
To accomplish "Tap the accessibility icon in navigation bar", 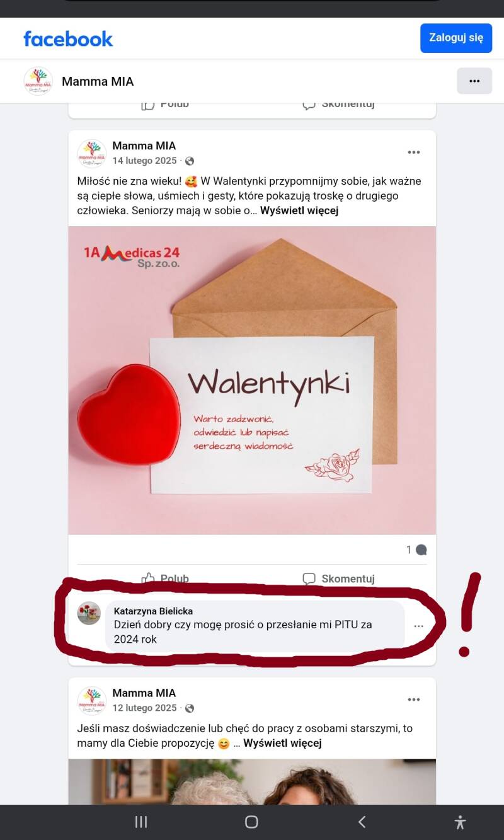I will tap(460, 822).
